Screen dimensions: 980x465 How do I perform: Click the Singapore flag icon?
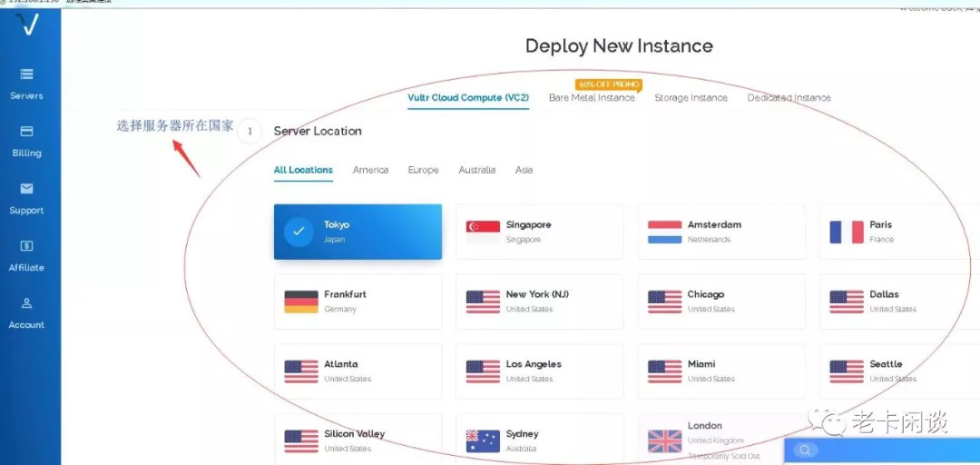[x=483, y=232]
